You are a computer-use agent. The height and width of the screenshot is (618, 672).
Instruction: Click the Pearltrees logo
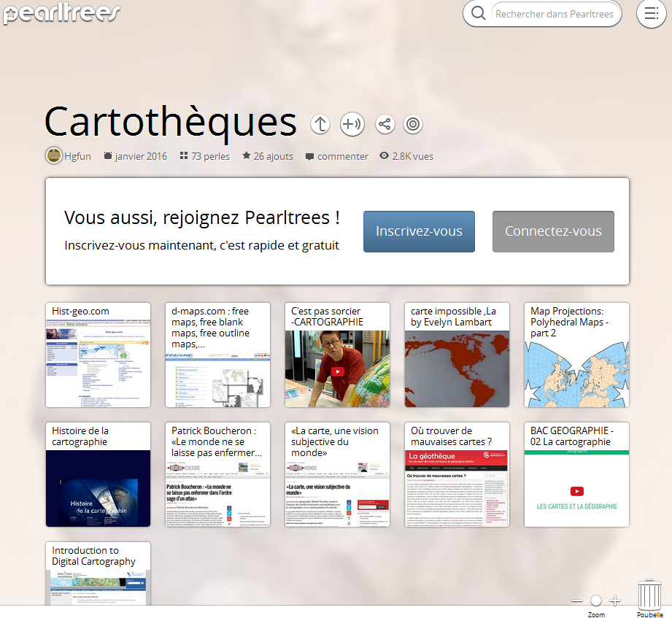[61, 13]
